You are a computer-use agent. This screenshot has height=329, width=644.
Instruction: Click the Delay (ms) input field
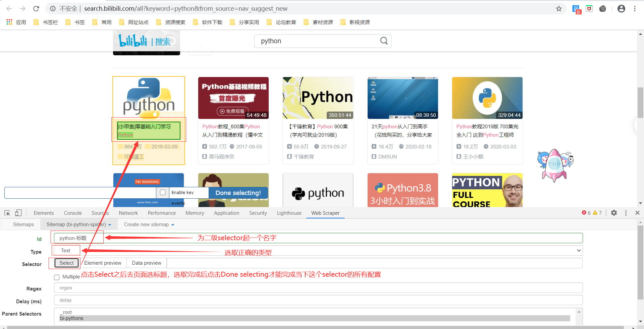[318, 300]
